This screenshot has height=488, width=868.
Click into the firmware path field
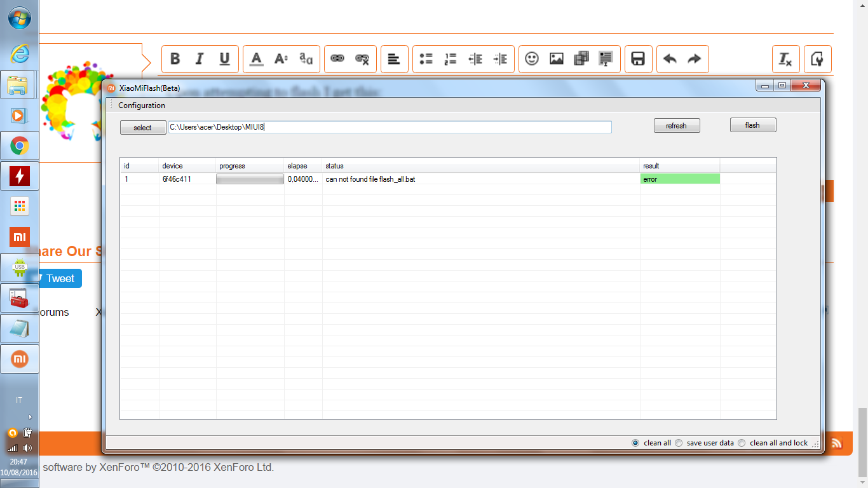click(x=390, y=127)
